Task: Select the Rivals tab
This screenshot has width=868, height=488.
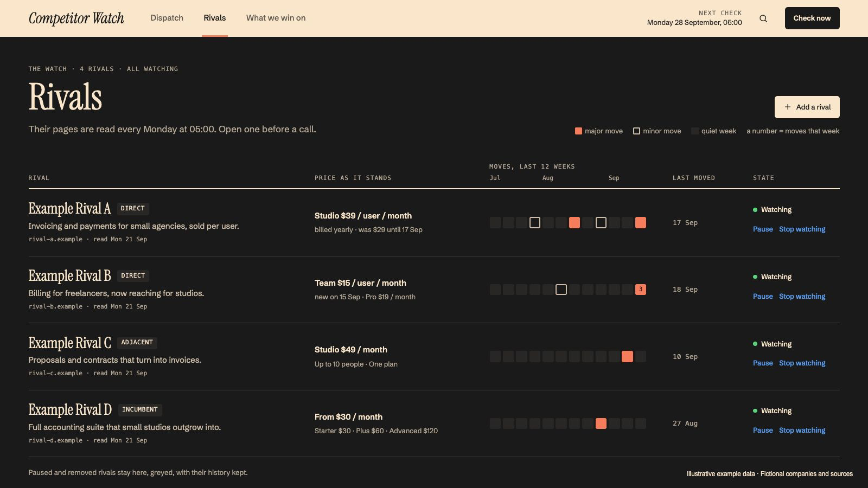Action: [215, 18]
